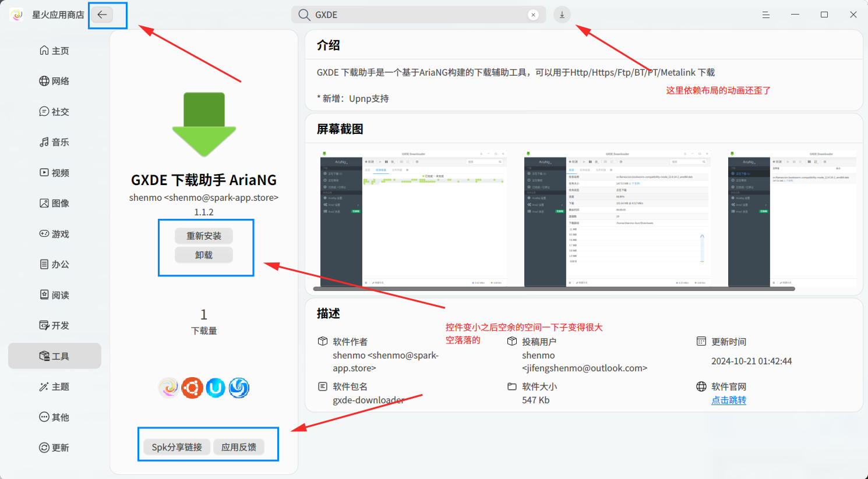
Task: Click the UOS distribution badge icon
Action: pyautogui.click(x=216, y=388)
